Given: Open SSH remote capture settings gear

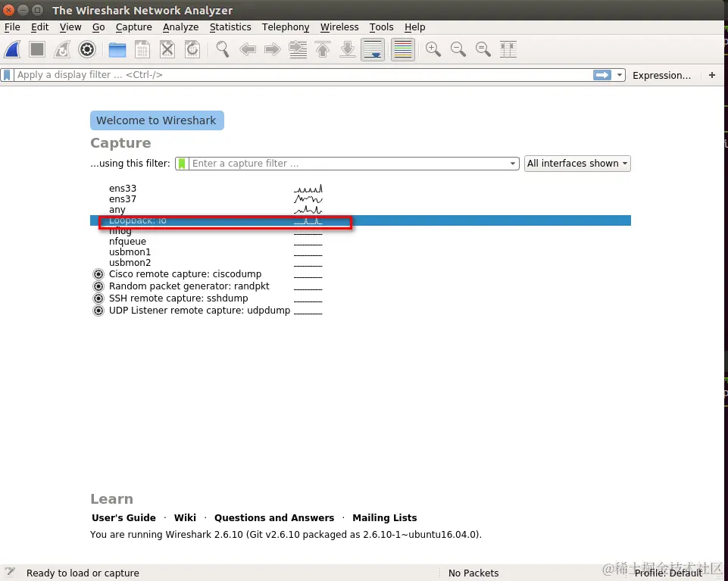Looking at the screenshot, I should (98, 298).
